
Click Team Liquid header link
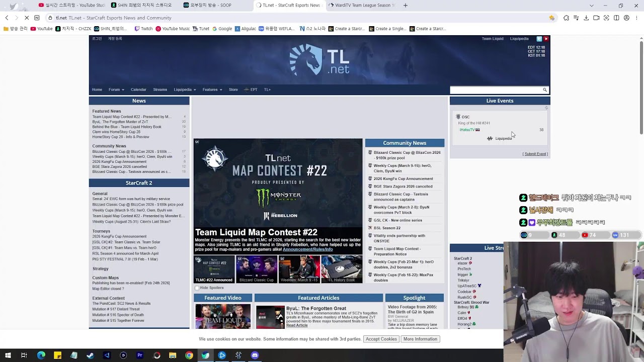click(x=493, y=39)
